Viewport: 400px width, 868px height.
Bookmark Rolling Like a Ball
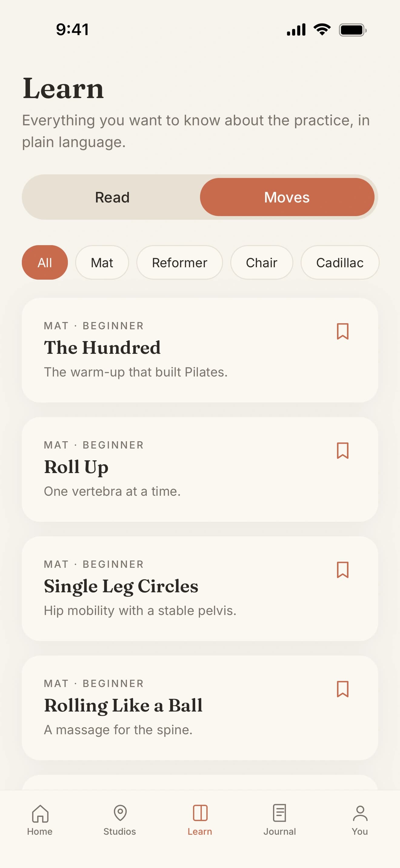[342, 689]
